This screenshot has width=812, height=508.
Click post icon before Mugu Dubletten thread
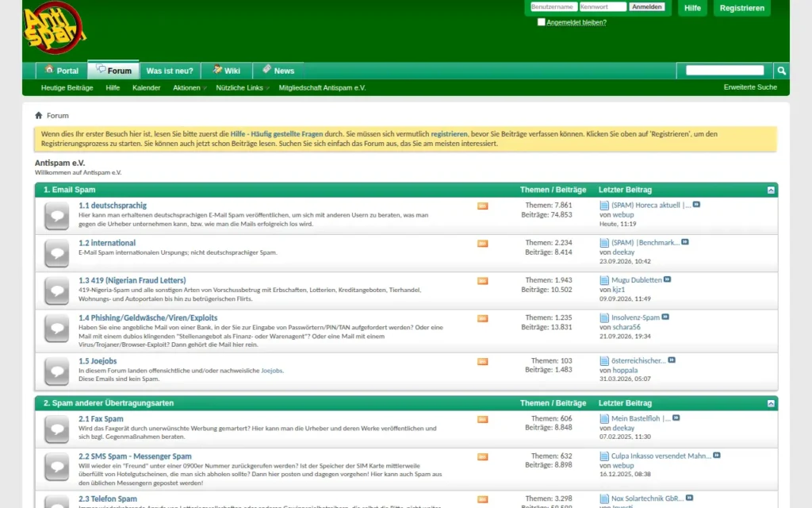pyautogui.click(x=604, y=280)
